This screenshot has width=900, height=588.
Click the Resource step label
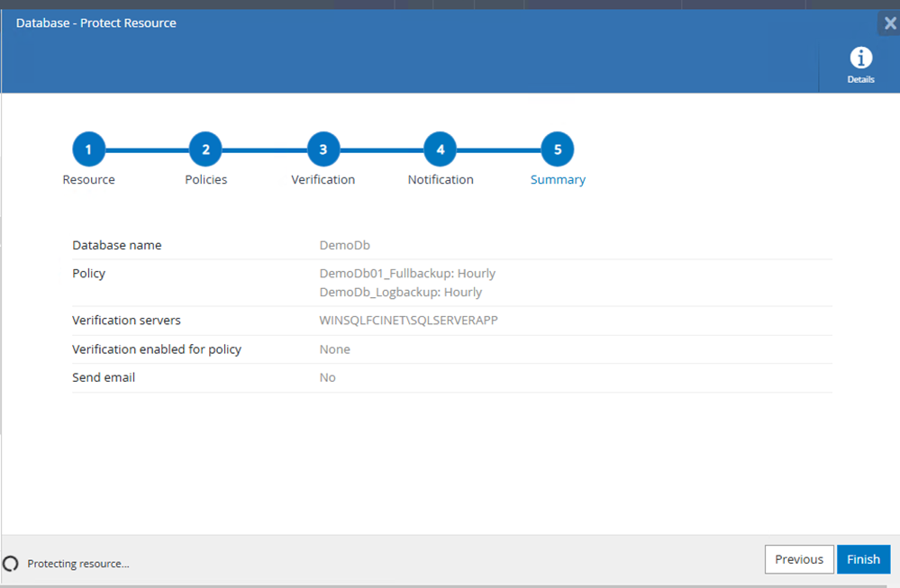pos(88,179)
